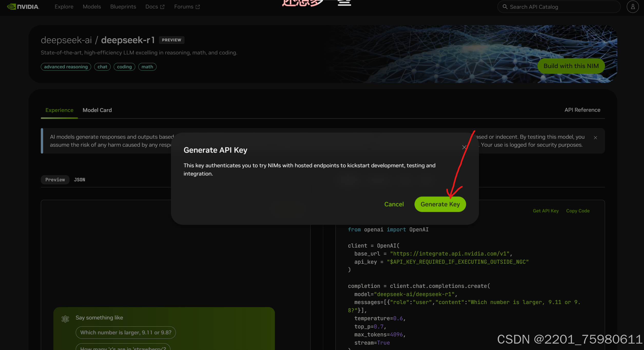Focus the Search API Catalog field
Screen dimensions: 644x350
(560, 7)
